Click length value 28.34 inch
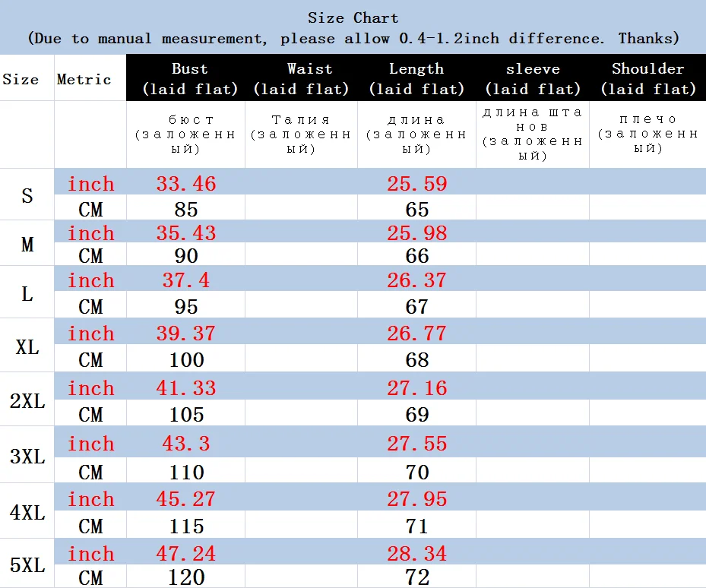 pos(417,553)
